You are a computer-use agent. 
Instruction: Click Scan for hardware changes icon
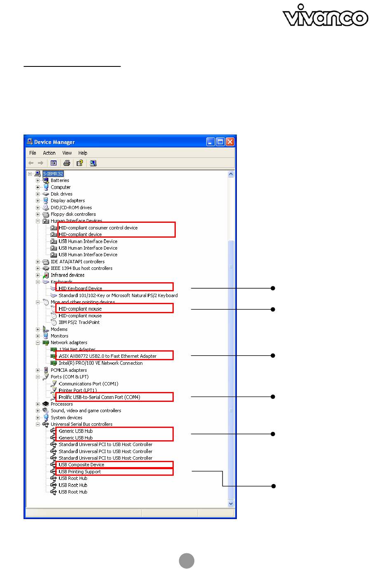(93, 163)
